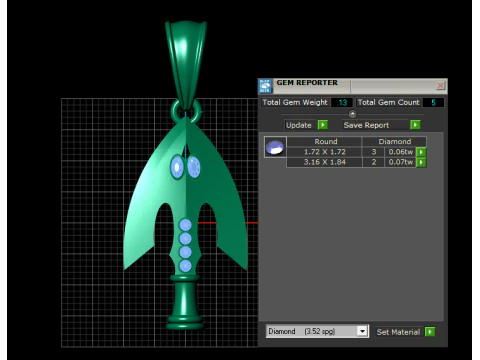Click the 0.07tw weight cell
The height and width of the screenshot is (360, 480).
[401, 162]
